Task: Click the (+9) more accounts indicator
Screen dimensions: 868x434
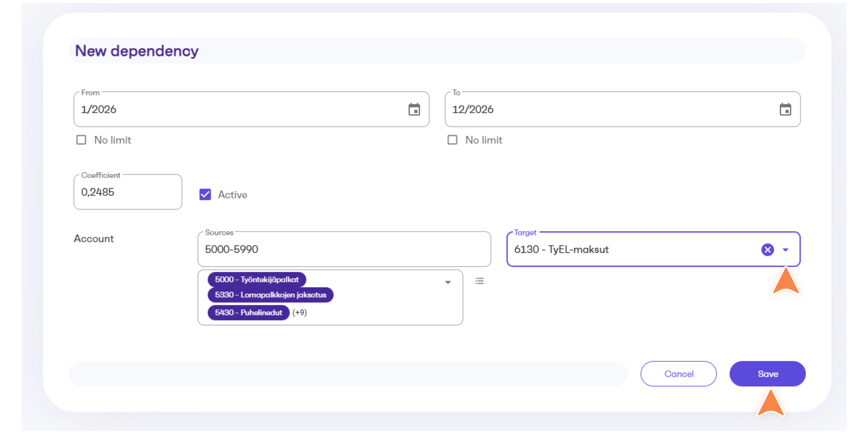Action: pyautogui.click(x=300, y=313)
